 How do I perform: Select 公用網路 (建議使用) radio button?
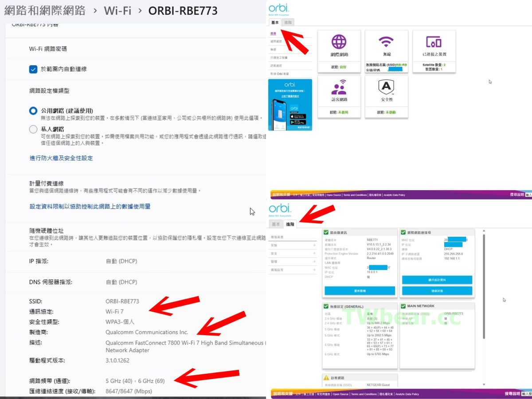(x=33, y=111)
